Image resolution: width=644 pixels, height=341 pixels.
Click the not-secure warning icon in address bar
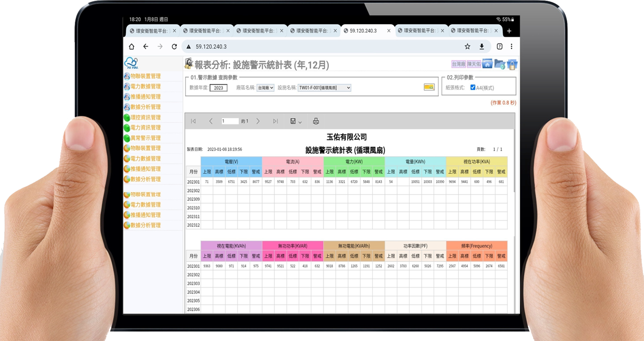tap(188, 47)
